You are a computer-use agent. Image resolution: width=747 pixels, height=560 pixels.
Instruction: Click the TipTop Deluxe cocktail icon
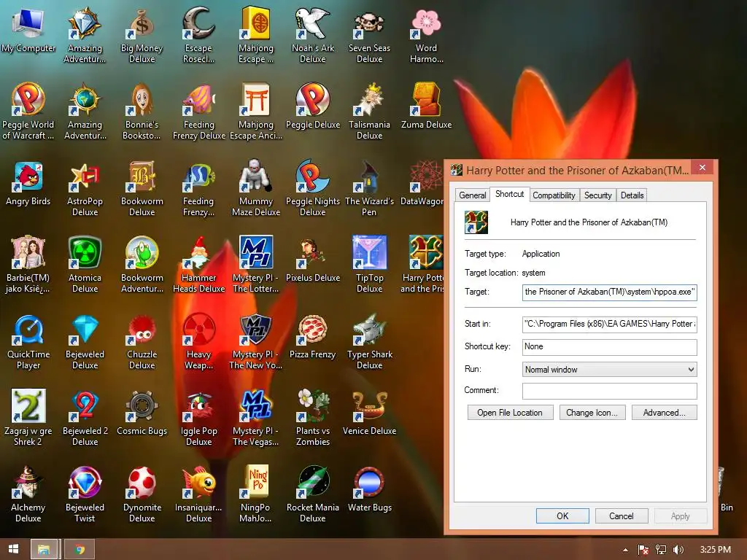(x=369, y=253)
